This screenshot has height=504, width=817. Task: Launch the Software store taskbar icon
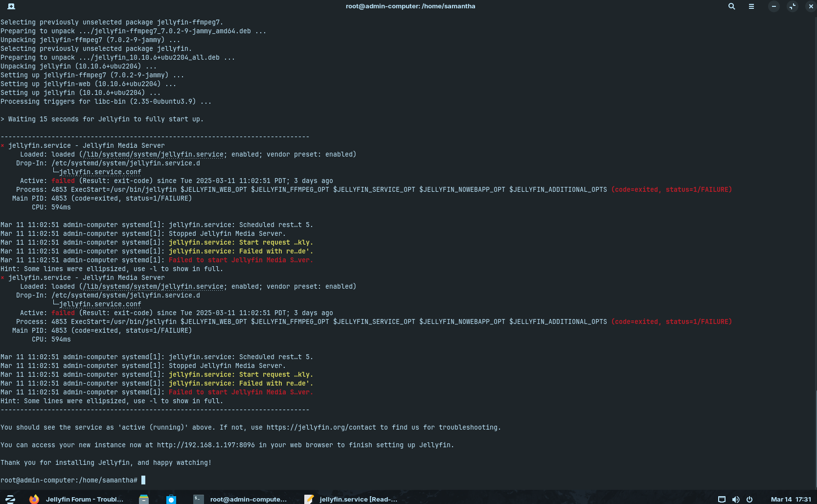pos(171,499)
